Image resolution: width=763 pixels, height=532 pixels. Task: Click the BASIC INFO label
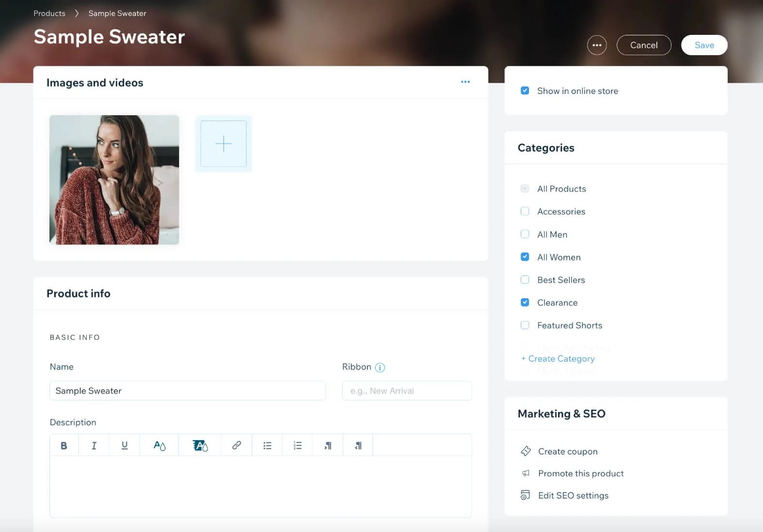[x=75, y=337]
